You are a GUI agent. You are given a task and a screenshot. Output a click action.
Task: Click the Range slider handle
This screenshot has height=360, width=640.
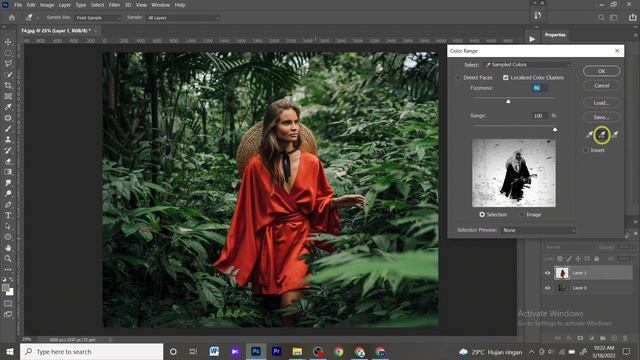[555, 129]
